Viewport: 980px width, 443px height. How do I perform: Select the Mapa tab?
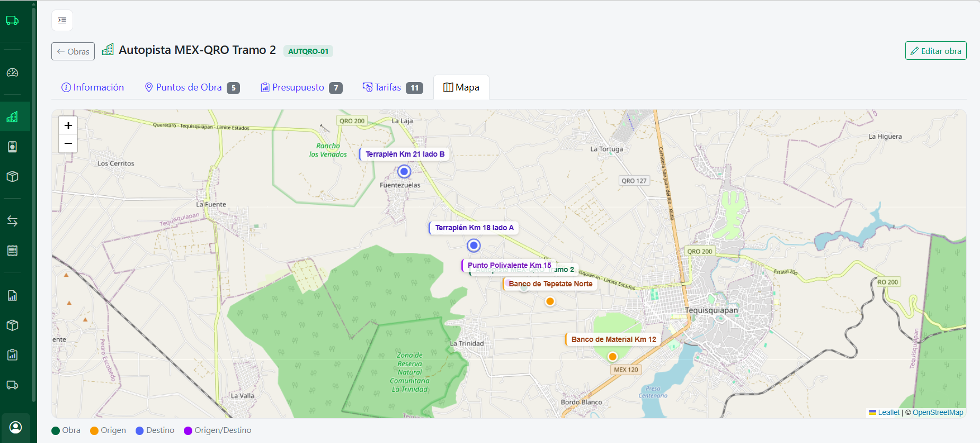[x=461, y=87]
